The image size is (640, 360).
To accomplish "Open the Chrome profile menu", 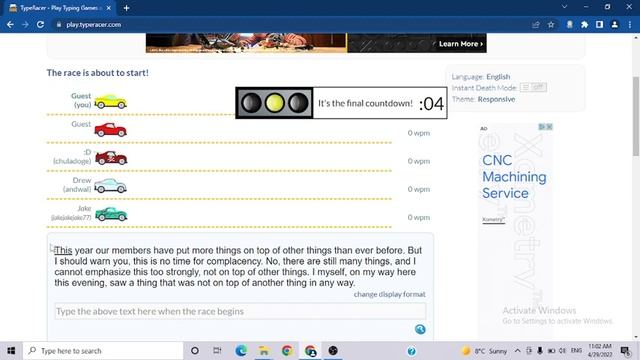I will (614, 24).
